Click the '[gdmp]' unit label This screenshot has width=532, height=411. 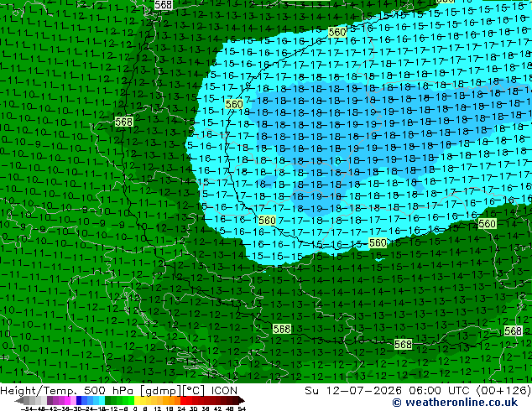161,391
